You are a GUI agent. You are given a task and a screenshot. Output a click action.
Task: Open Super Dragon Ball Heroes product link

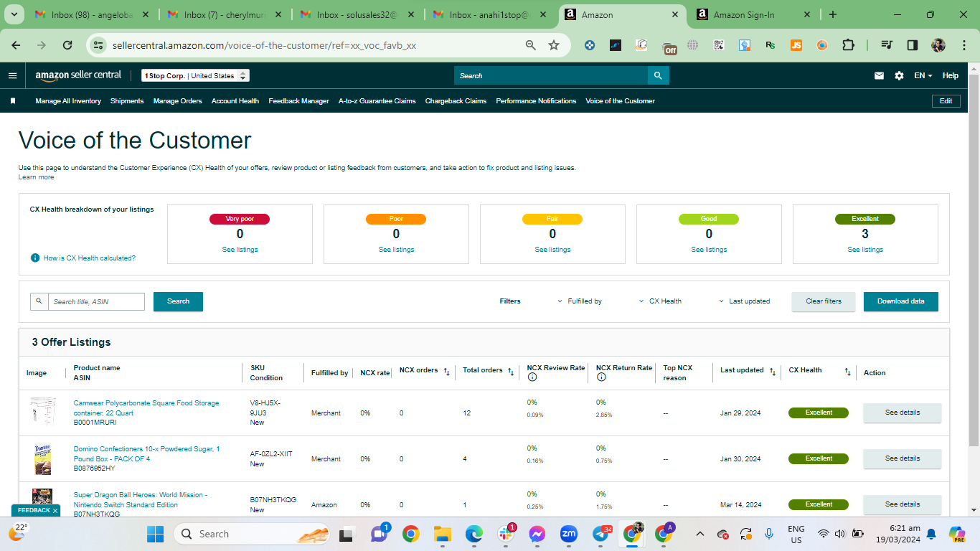(141, 500)
